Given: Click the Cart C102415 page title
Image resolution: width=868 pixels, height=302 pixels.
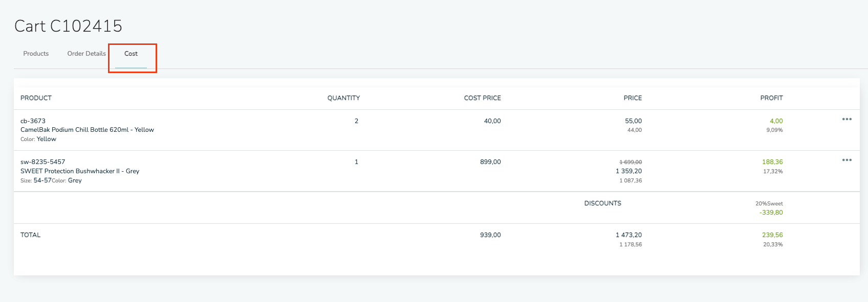Looking at the screenshot, I should (x=68, y=26).
